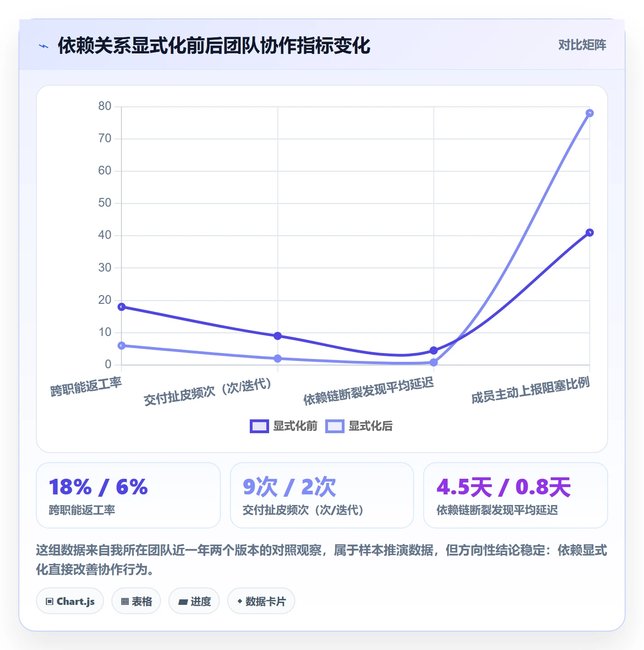This screenshot has width=644, height=650.
Task: Click the 跨职能返工率 card caption
Action: [82, 510]
